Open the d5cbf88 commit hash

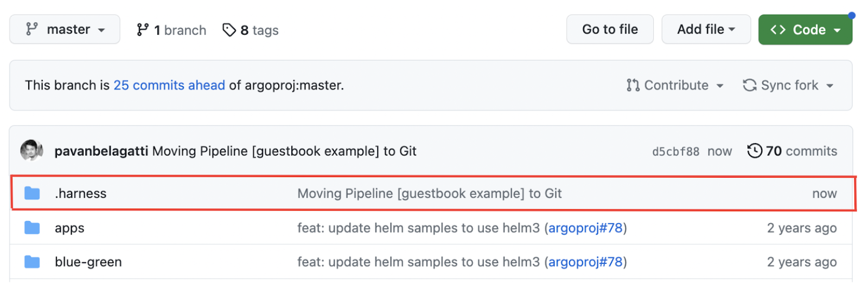(675, 152)
